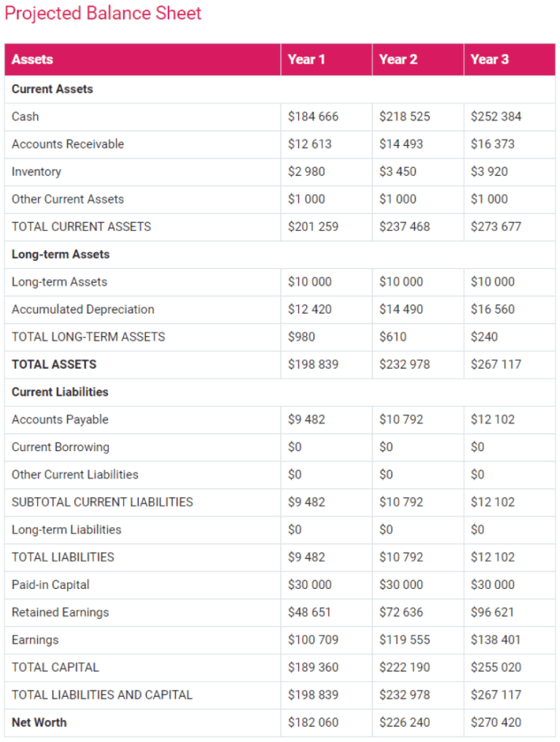Viewport: 560px width, 742px height.
Task: Click the Current Liabilities section heading
Action: coord(60,392)
